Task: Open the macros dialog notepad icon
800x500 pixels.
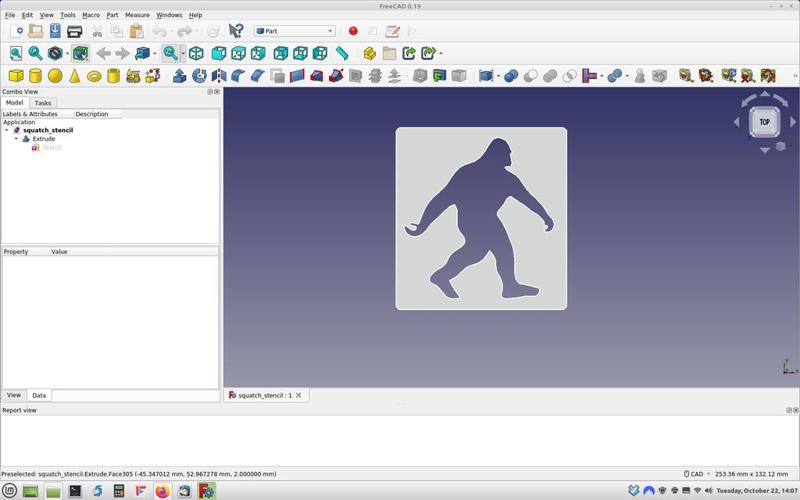Action: pyautogui.click(x=392, y=31)
